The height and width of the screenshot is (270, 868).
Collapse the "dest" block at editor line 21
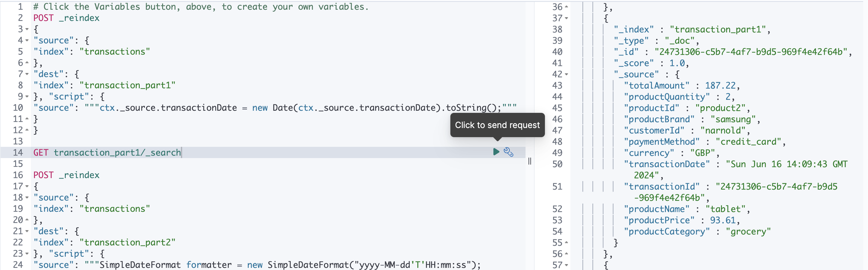click(27, 231)
